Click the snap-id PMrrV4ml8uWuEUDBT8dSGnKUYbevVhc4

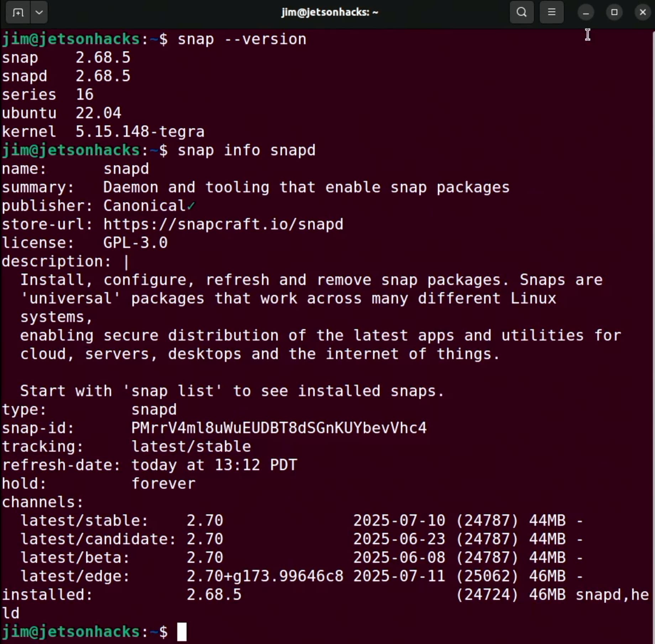click(279, 428)
